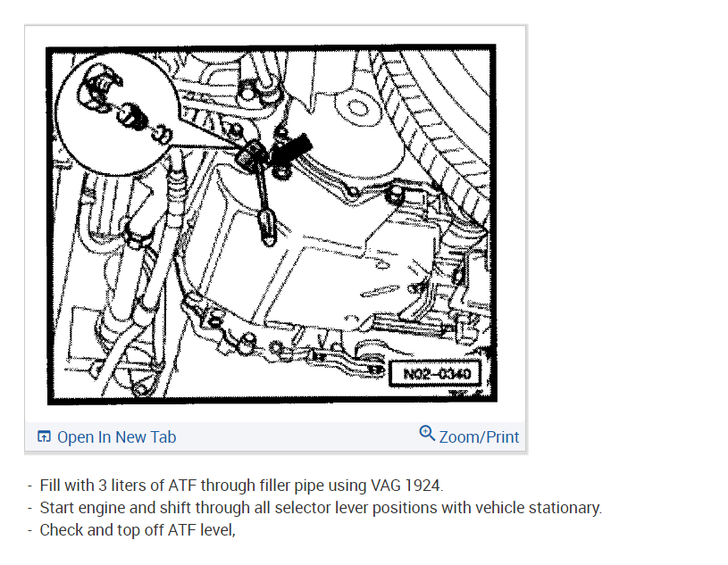Click the 'Check and top off ATF level' line
The height and width of the screenshot is (565, 728).
[x=131, y=530]
